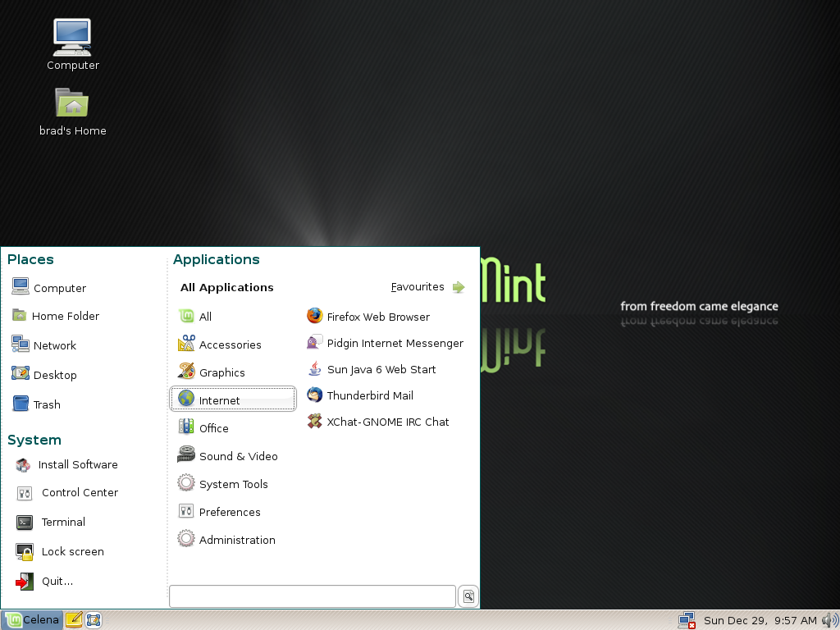
Task: Click the Sound & Video film reel icon
Action: pyautogui.click(x=186, y=454)
